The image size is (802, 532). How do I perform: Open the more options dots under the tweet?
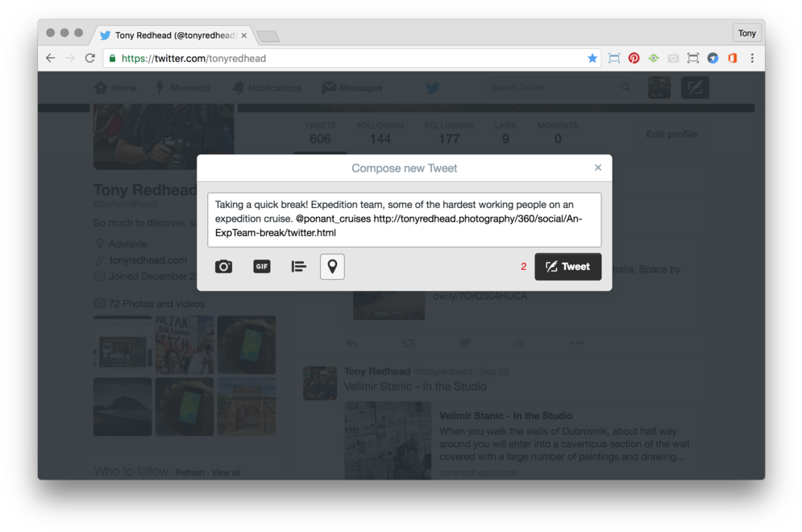577,343
